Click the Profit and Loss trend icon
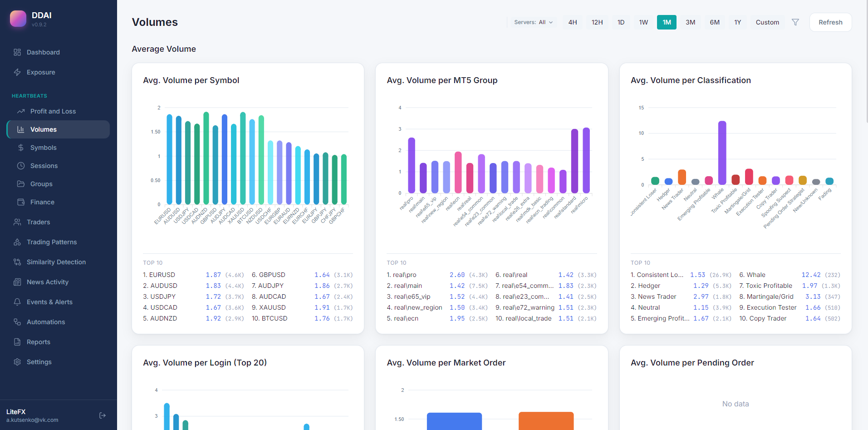Image resolution: width=868 pixels, height=430 pixels. 21,111
